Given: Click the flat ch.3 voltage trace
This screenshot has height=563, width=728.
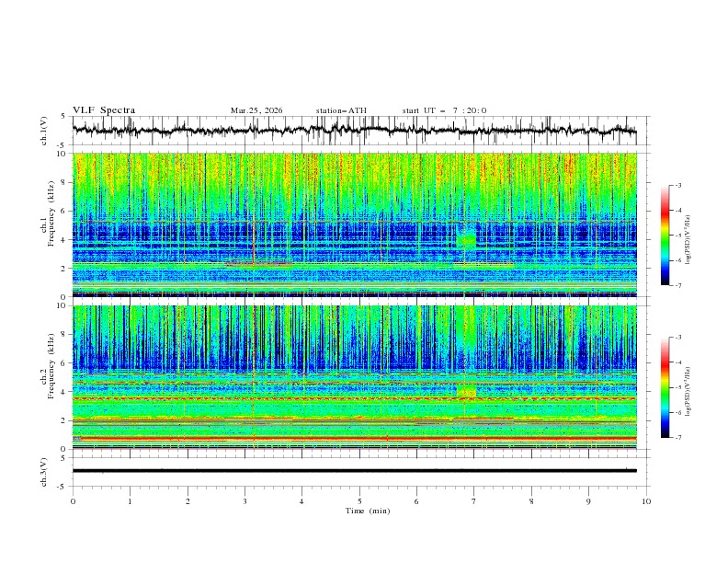Looking at the screenshot, I should [355, 471].
